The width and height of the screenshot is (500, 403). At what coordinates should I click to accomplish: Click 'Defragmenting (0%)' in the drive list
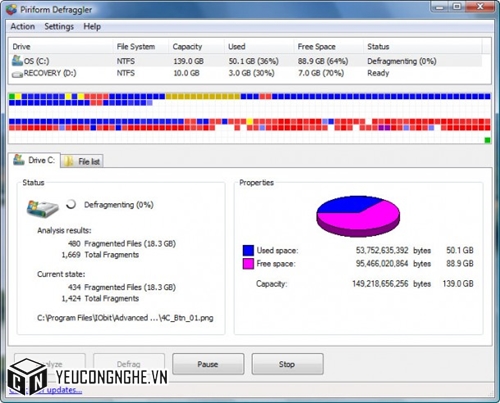click(402, 61)
